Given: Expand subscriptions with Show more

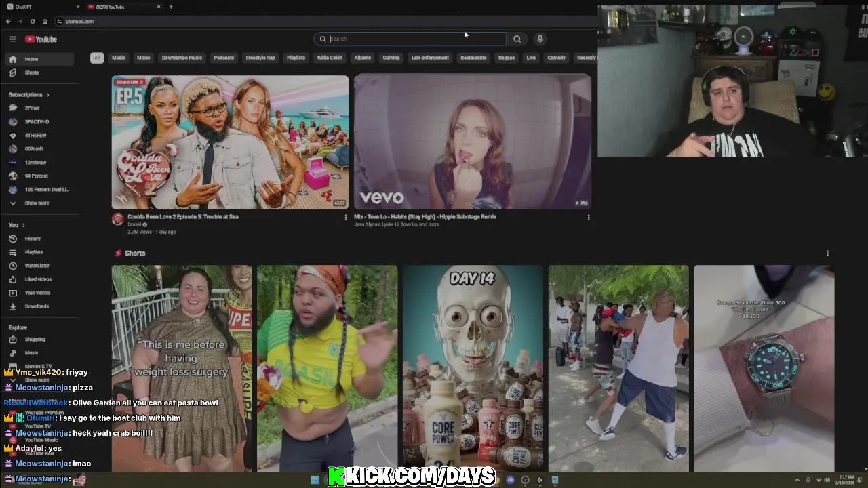Looking at the screenshot, I should point(41,203).
